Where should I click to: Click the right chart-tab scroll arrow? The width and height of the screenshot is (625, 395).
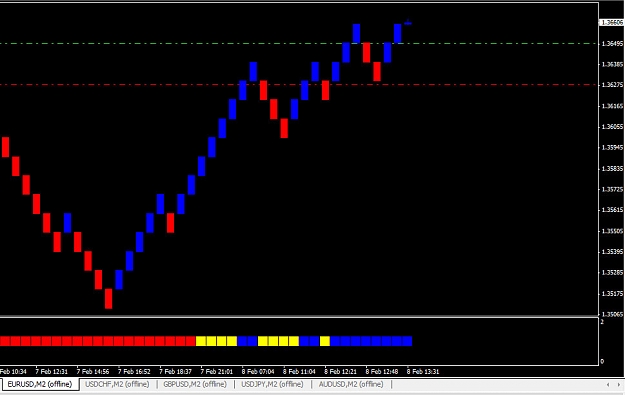click(619, 385)
